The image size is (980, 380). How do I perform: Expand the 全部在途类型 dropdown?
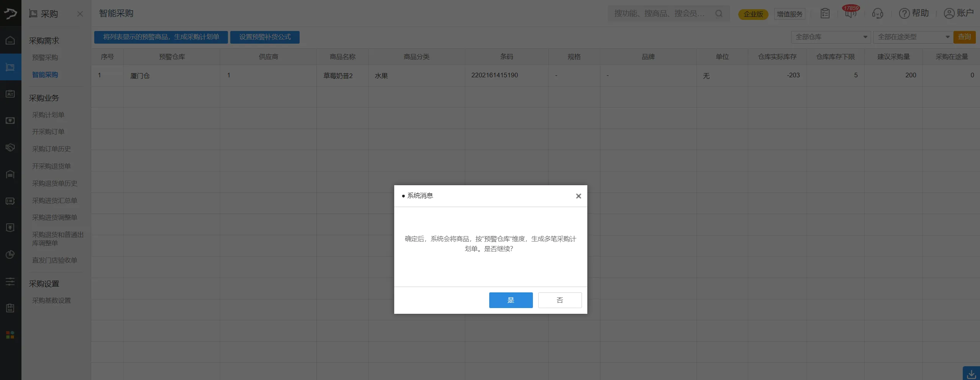pyautogui.click(x=913, y=37)
